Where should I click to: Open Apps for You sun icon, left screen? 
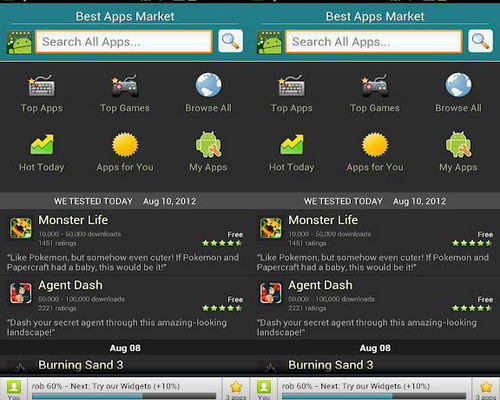[x=125, y=145]
